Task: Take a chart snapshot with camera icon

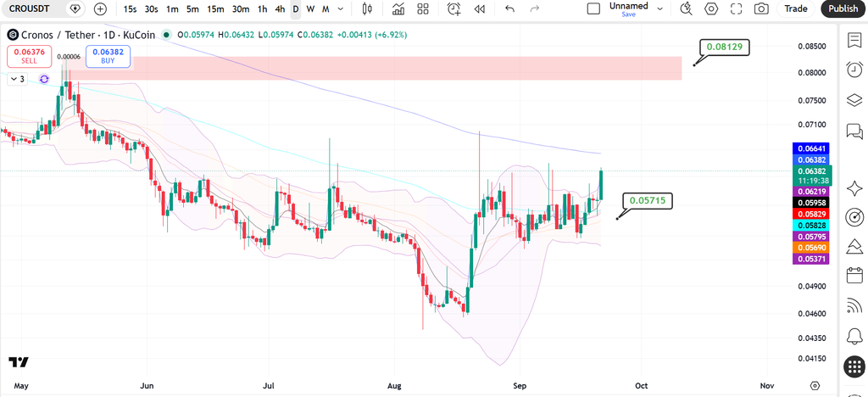Action: pos(762,8)
